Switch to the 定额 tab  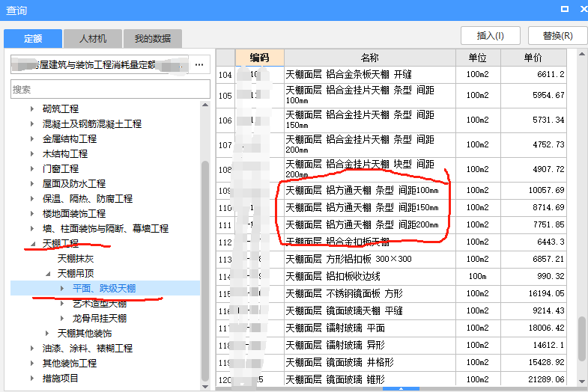(33, 39)
